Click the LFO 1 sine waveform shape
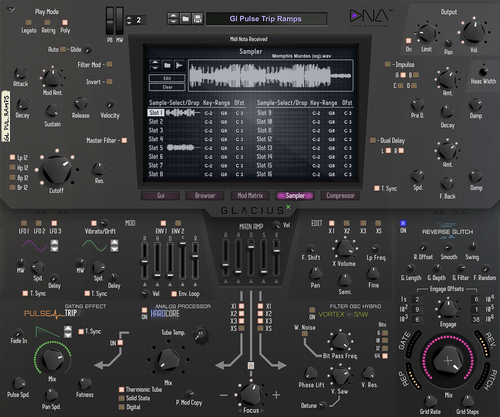Viewport: 500px width, 417px height. point(35,246)
